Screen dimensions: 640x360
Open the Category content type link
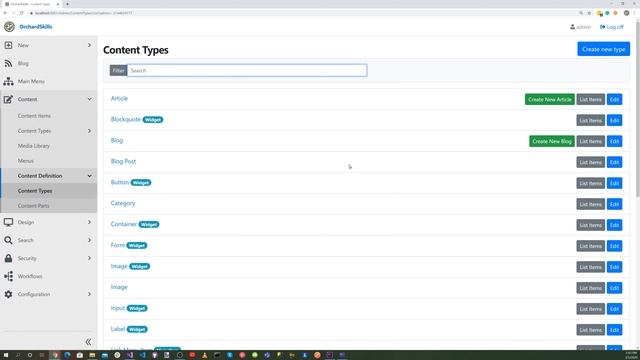click(x=123, y=203)
